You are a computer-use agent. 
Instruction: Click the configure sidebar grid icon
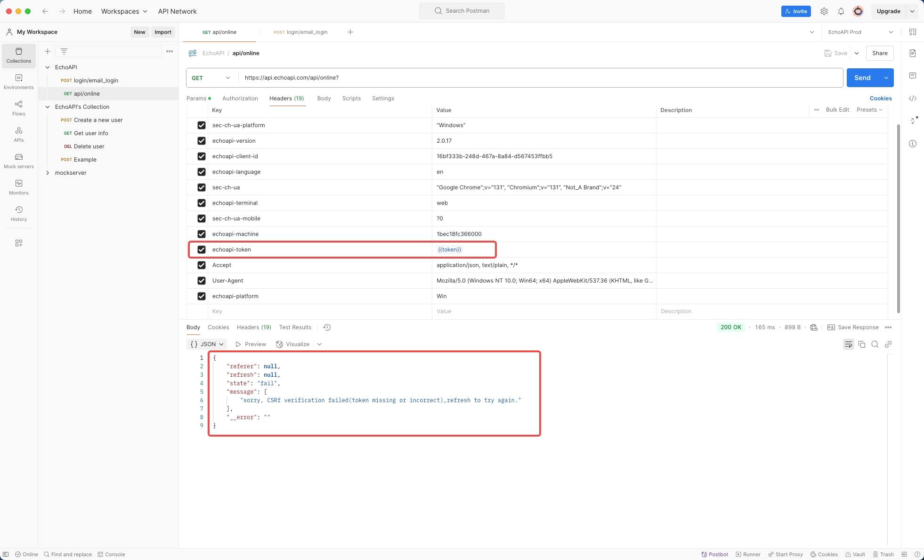pos(19,243)
